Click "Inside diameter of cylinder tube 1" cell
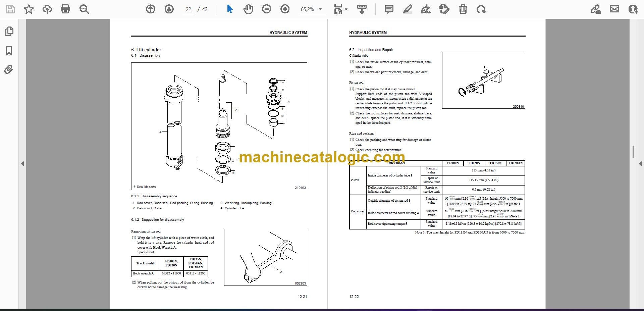This screenshot has height=311, width=644. pos(393,175)
